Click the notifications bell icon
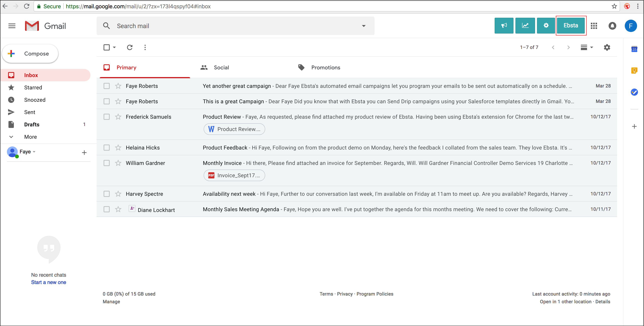The height and width of the screenshot is (326, 644). [x=612, y=26]
